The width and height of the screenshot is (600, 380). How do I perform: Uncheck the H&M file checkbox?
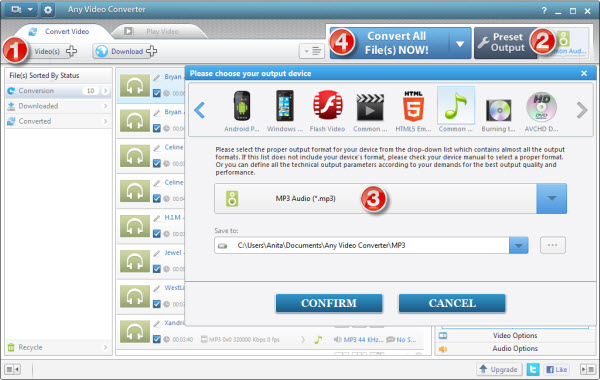(x=157, y=233)
